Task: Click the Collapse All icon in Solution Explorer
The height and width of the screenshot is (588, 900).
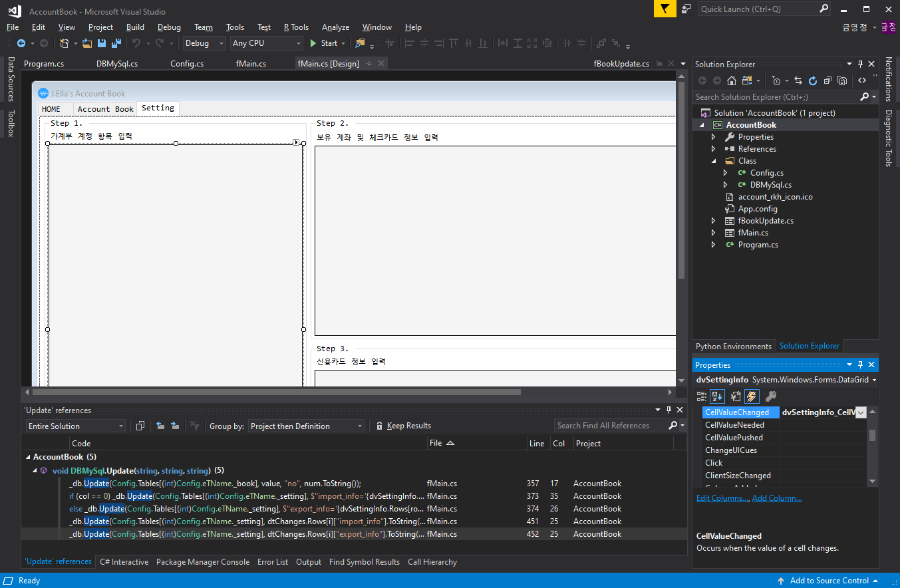Action: click(827, 80)
